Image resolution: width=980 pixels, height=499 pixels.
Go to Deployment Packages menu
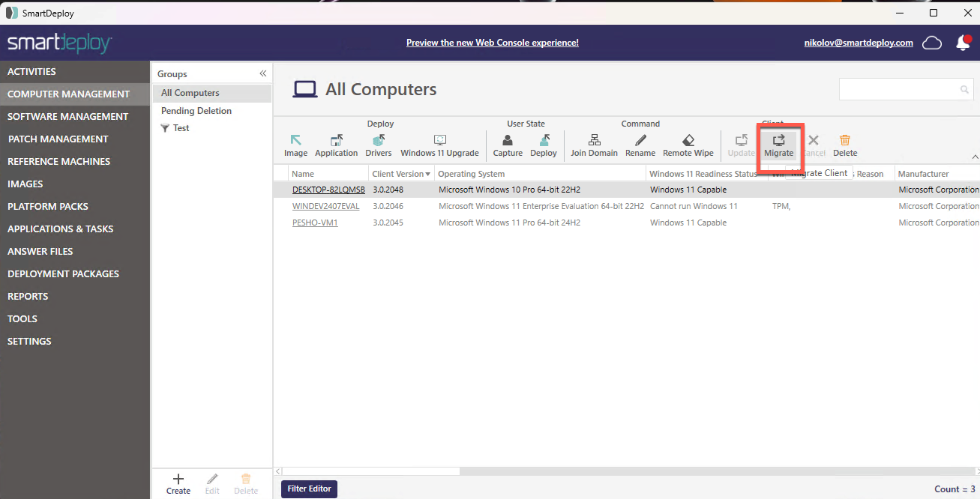[x=63, y=273]
